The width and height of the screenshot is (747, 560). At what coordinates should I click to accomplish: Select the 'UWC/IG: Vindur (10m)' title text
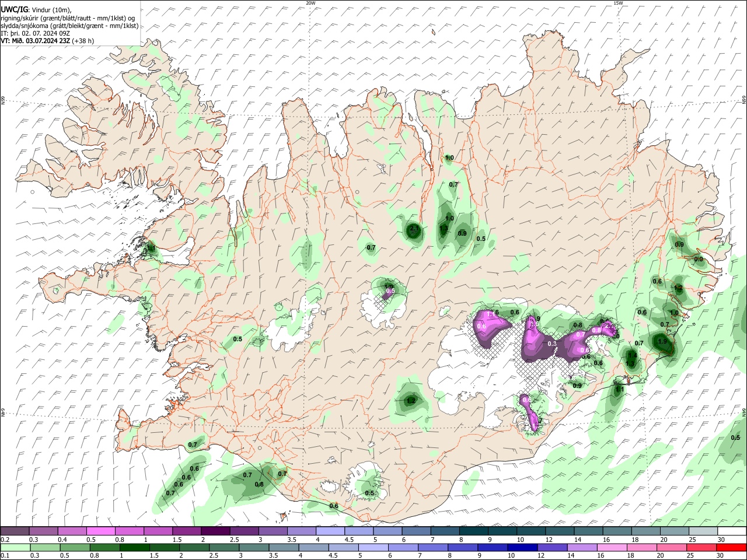click(36, 10)
